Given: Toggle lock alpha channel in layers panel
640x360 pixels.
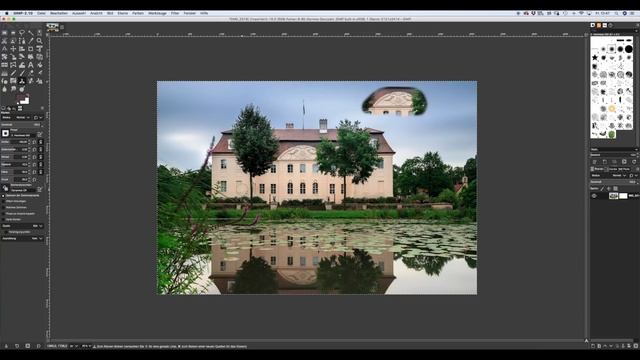Looking at the screenshot, I should click(x=615, y=188).
